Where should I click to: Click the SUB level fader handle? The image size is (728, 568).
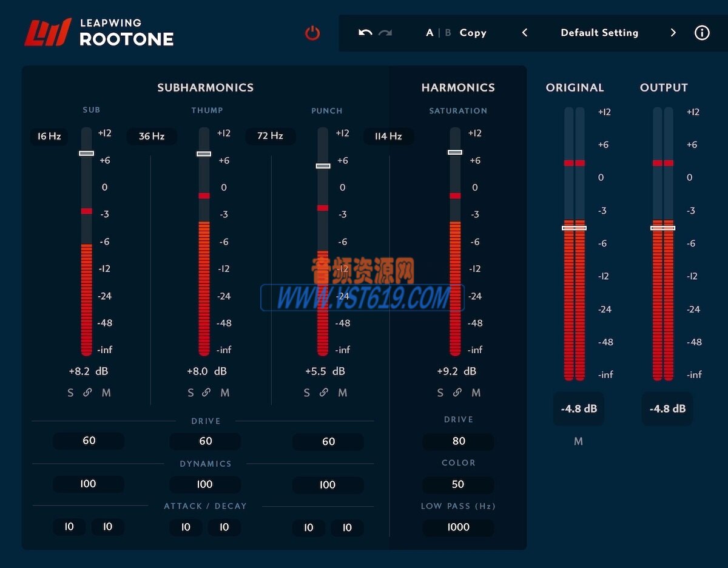(86, 153)
